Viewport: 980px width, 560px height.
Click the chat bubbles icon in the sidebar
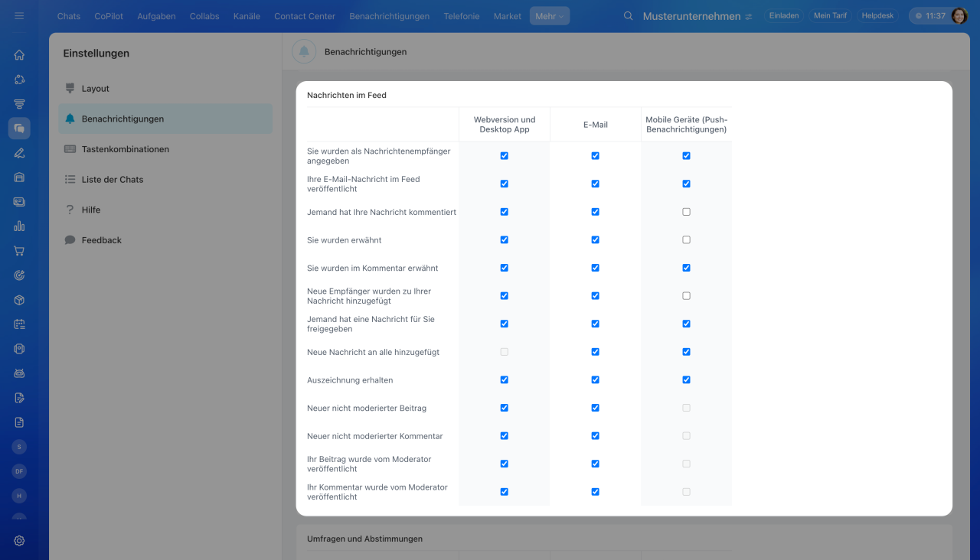19,129
